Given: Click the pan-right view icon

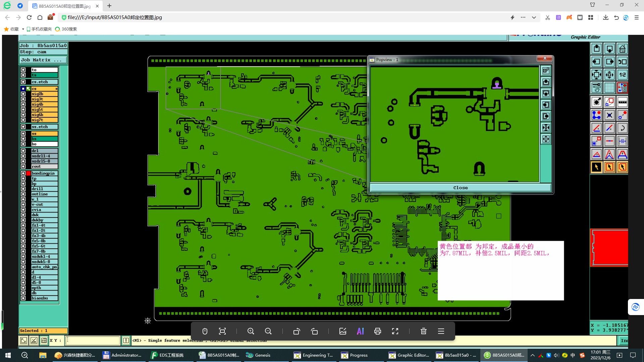Looking at the screenshot, I should [609, 62].
